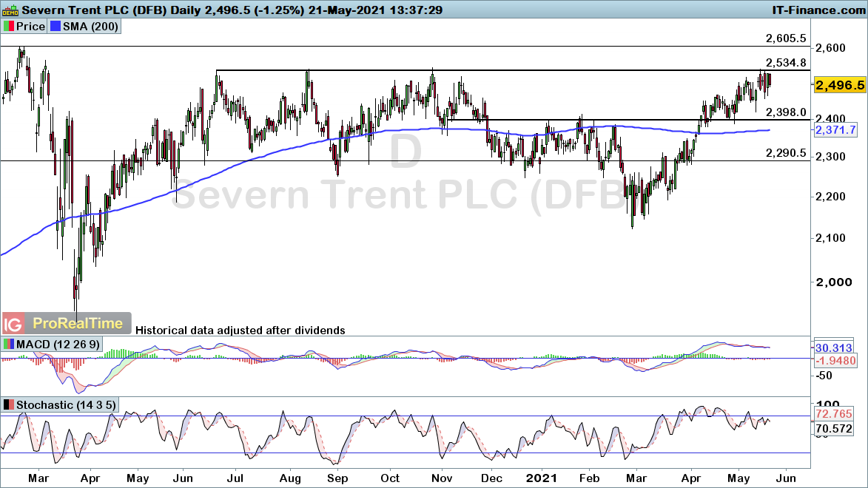Select the 2,290.5 horizontal line label
Screen dimensions: 868x488
click(785, 153)
